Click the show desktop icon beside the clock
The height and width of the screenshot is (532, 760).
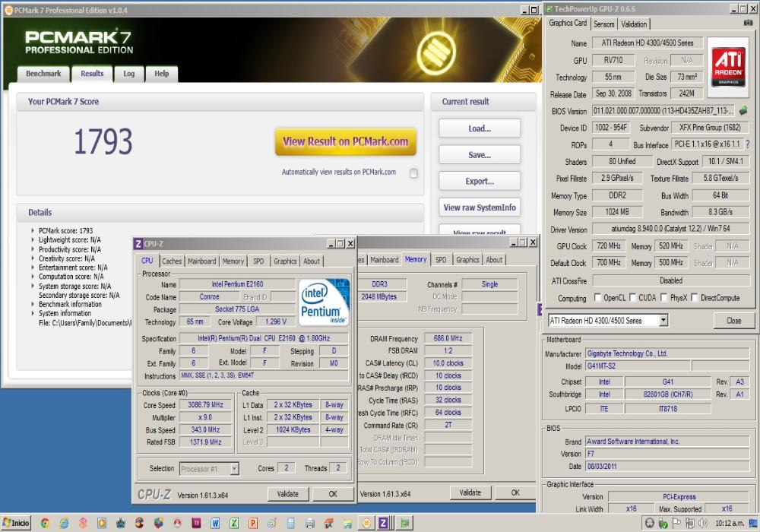point(753,523)
